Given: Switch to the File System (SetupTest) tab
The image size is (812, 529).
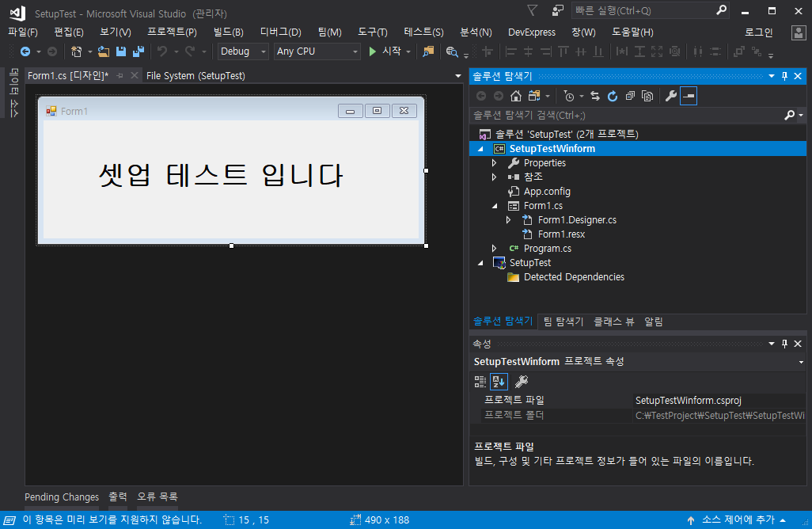Looking at the screenshot, I should (x=195, y=76).
